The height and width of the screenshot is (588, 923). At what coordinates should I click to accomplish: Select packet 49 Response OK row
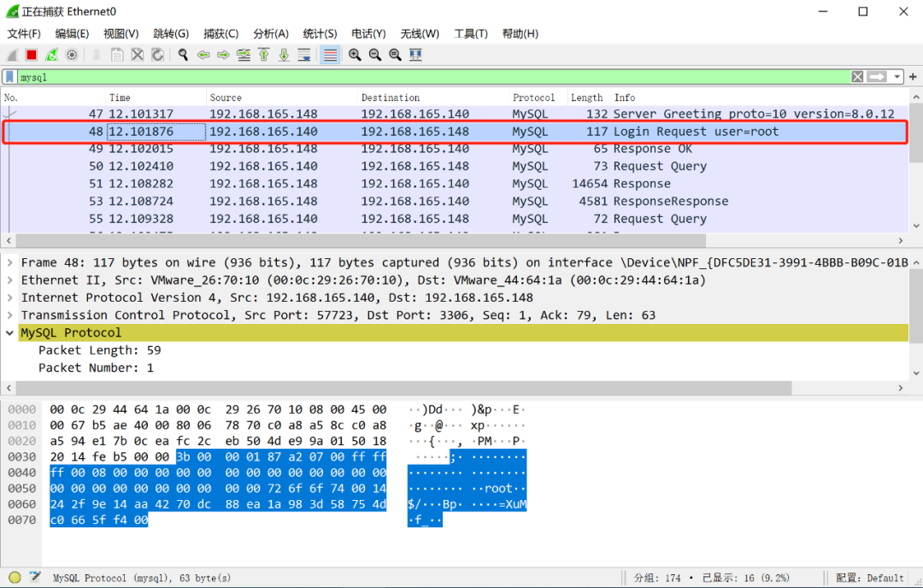click(455, 149)
